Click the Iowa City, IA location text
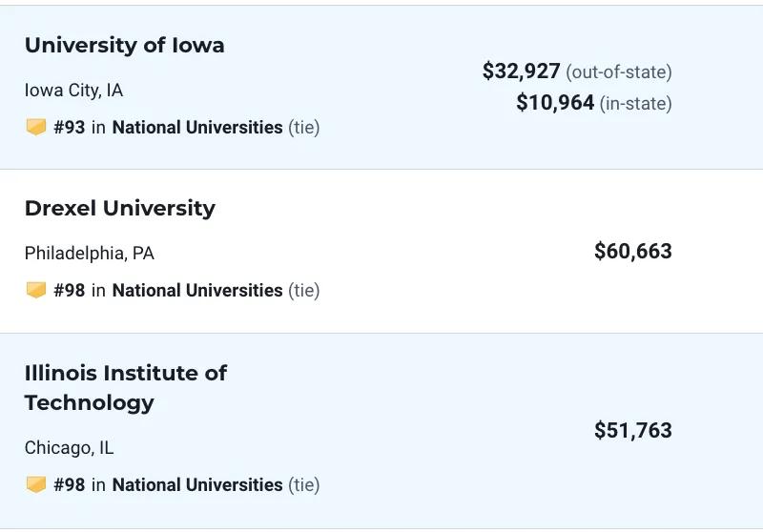Viewport: 763px width, 532px height. coord(73,91)
